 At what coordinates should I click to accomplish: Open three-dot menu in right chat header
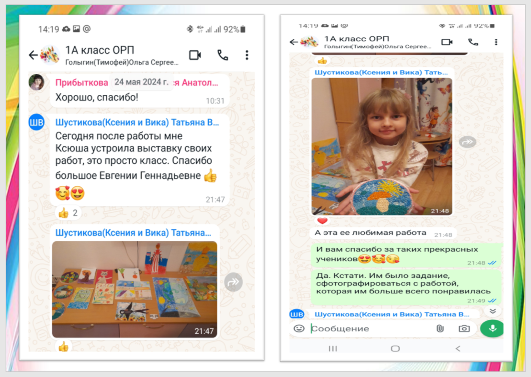pos(496,42)
